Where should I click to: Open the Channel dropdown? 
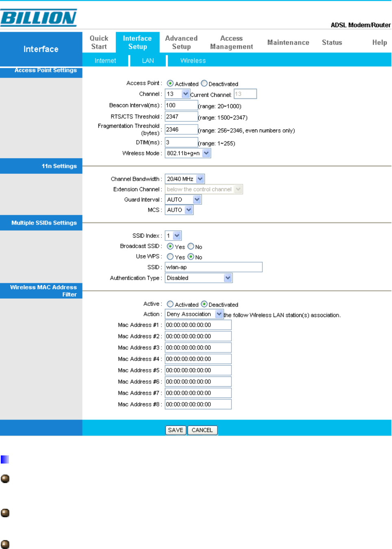tap(177, 94)
